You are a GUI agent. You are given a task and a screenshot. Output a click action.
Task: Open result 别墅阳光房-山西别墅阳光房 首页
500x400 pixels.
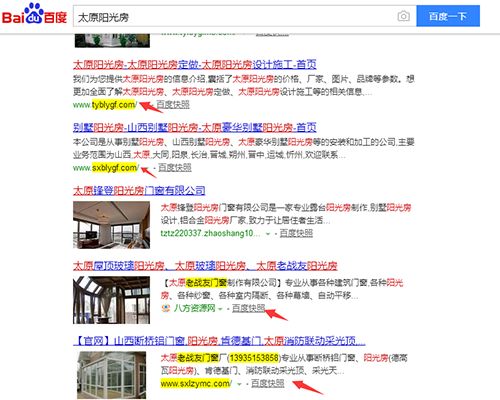tap(195, 127)
